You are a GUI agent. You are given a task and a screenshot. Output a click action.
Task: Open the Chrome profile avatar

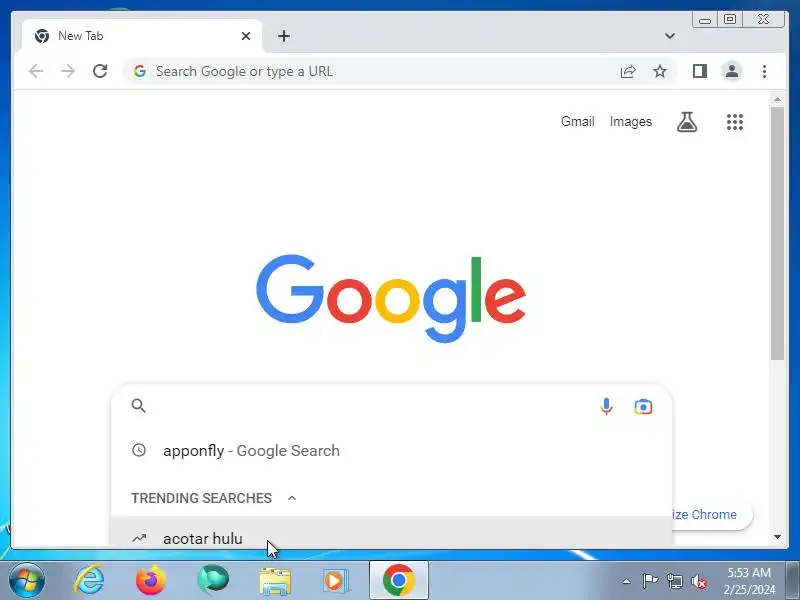732,71
